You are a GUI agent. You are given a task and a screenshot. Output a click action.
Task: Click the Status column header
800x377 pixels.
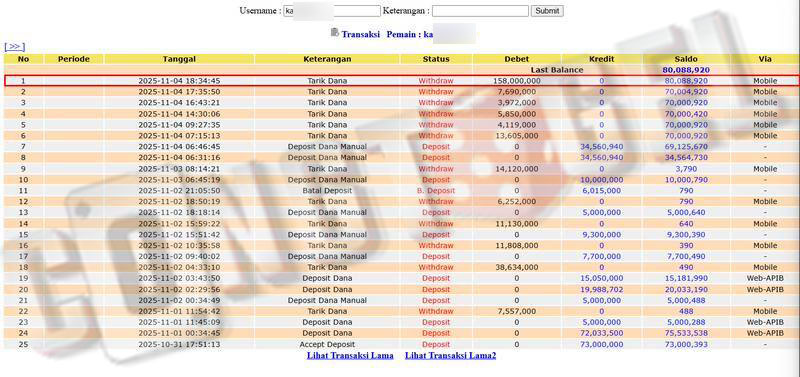(x=436, y=59)
